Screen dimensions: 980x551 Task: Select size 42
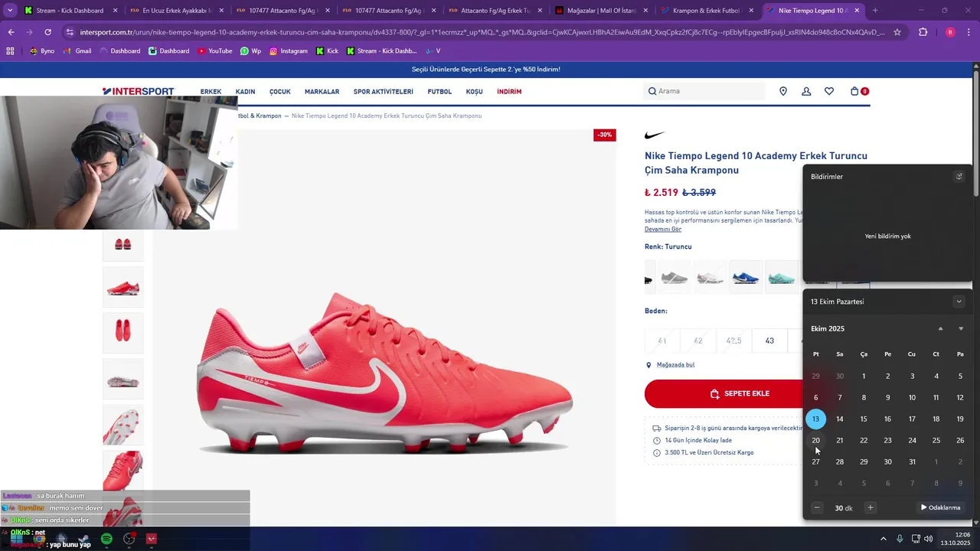pos(697,341)
